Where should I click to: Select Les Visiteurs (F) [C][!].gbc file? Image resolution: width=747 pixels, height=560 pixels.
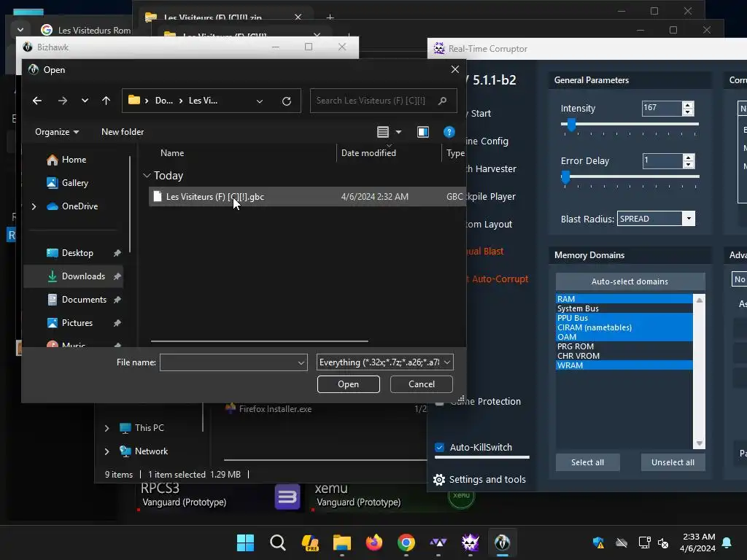click(x=306, y=197)
